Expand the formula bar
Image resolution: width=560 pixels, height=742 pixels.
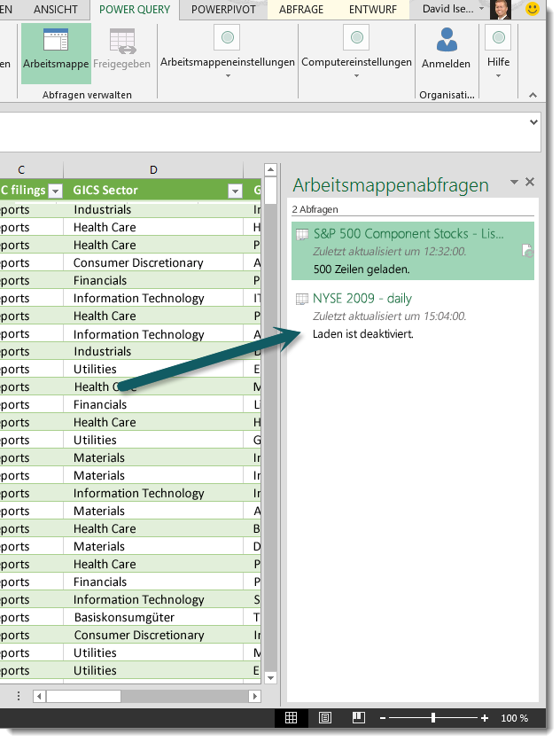533,122
